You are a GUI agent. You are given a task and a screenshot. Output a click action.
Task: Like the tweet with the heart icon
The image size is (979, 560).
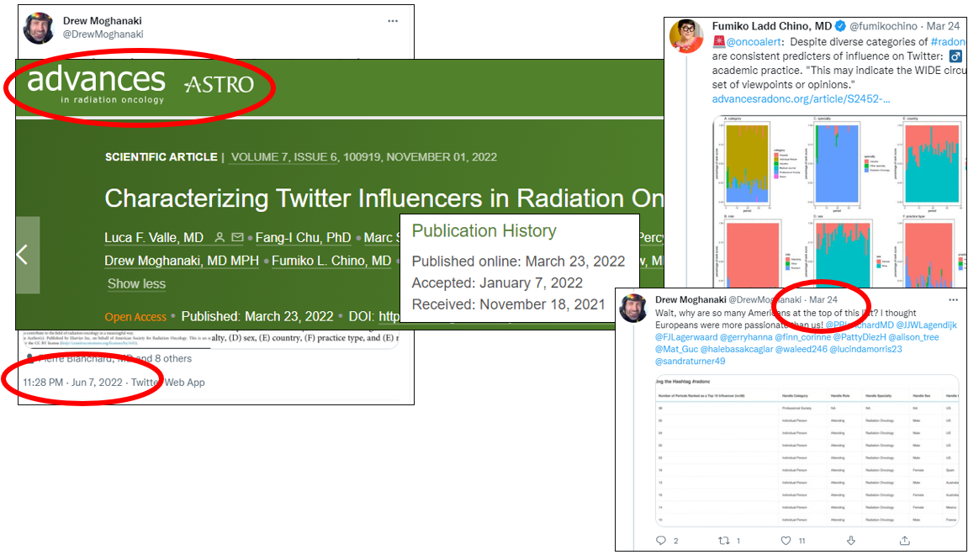coord(786,540)
